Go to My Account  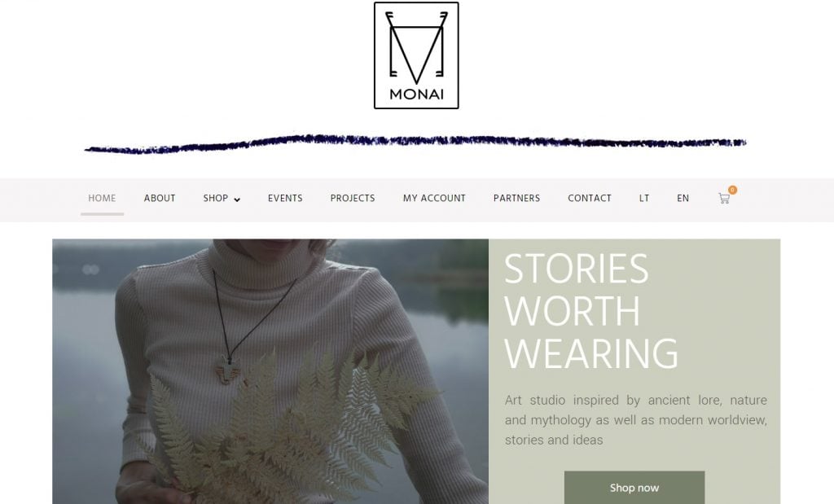point(434,199)
